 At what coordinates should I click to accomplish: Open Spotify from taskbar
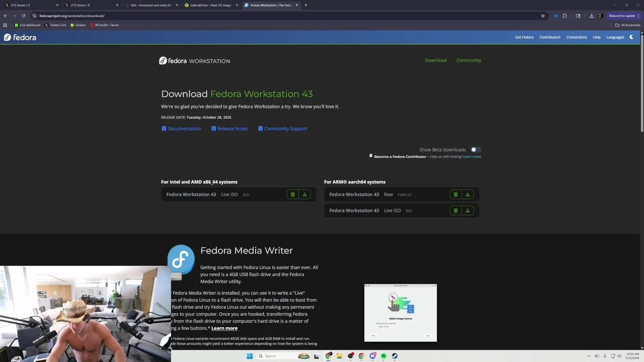tap(383, 356)
